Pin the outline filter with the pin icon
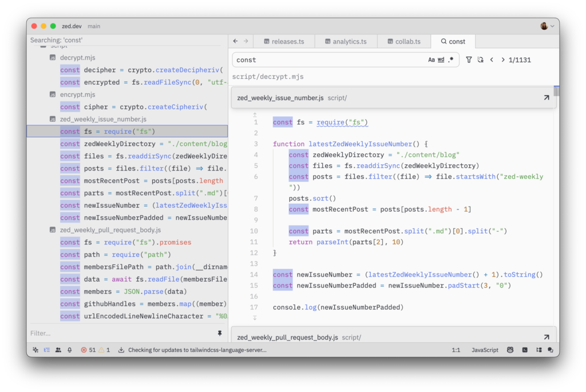This screenshot has width=586, height=392. pyautogui.click(x=220, y=333)
